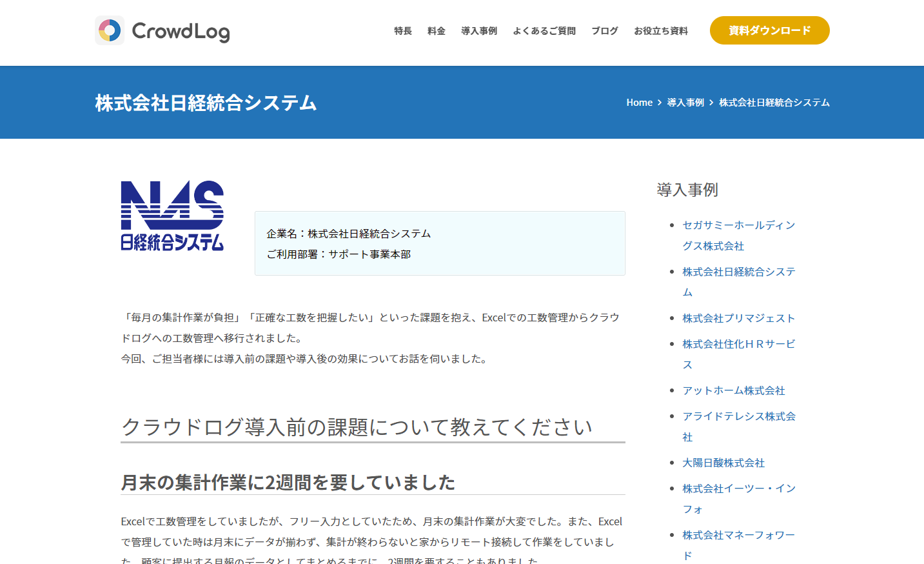The width and height of the screenshot is (924, 564).
Task: Click the NAS 日経統合システム company logo
Action: point(172,216)
